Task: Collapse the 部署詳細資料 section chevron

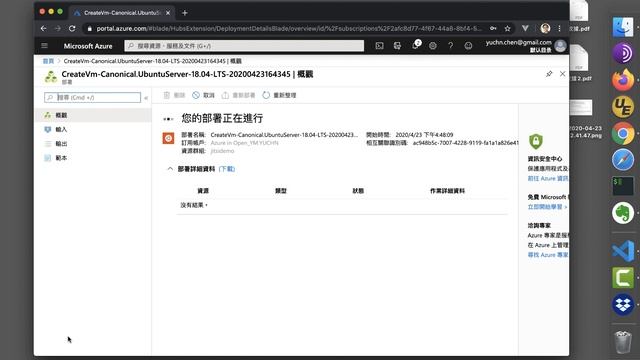Action: pyautogui.click(x=170, y=169)
